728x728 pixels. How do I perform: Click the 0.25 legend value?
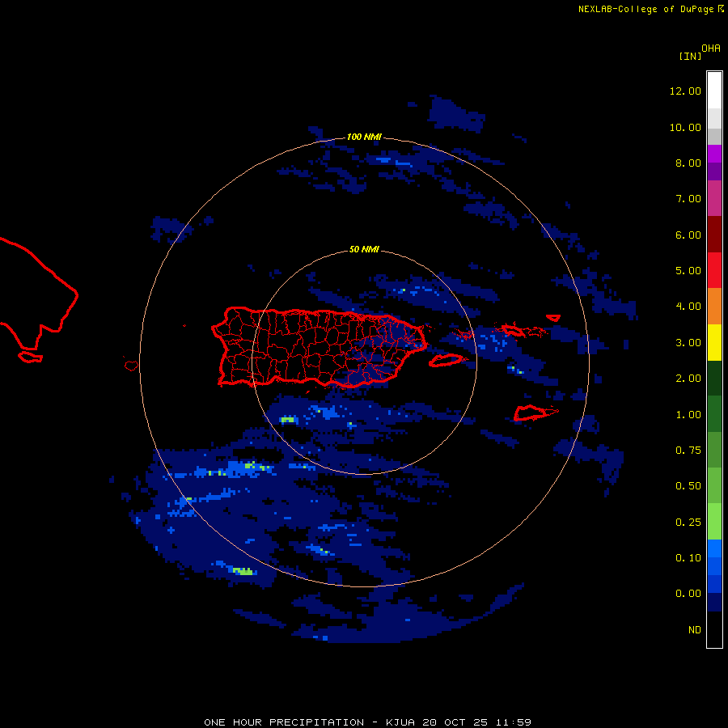click(x=688, y=523)
